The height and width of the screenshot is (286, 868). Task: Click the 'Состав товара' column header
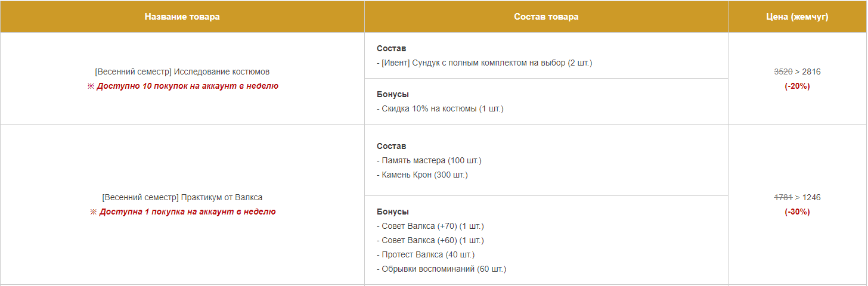coord(546,17)
